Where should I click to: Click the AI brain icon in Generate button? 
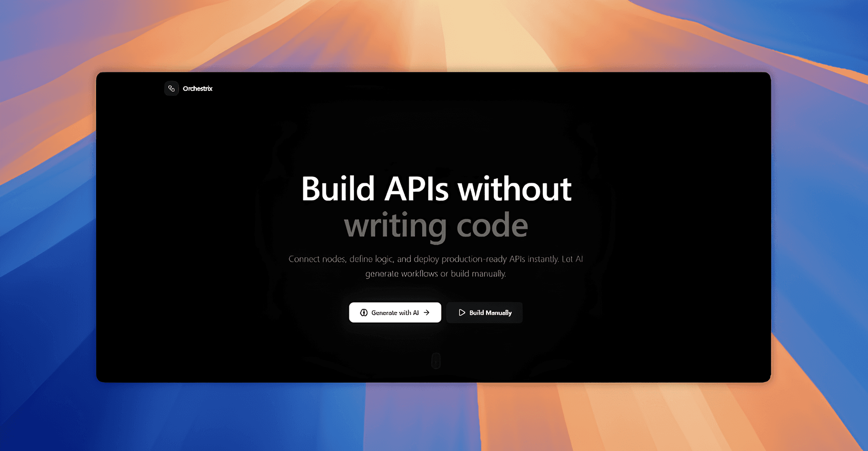click(x=363, y=313)
